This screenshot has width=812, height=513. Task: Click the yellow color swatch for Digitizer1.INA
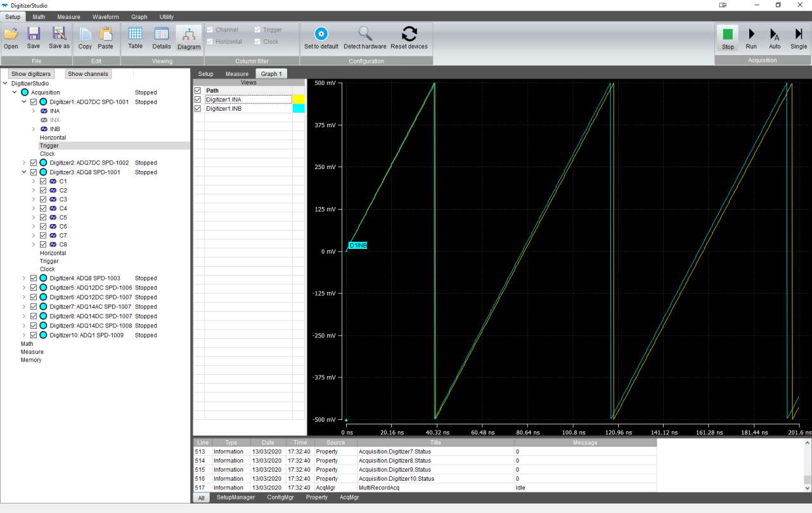[299, 99]
